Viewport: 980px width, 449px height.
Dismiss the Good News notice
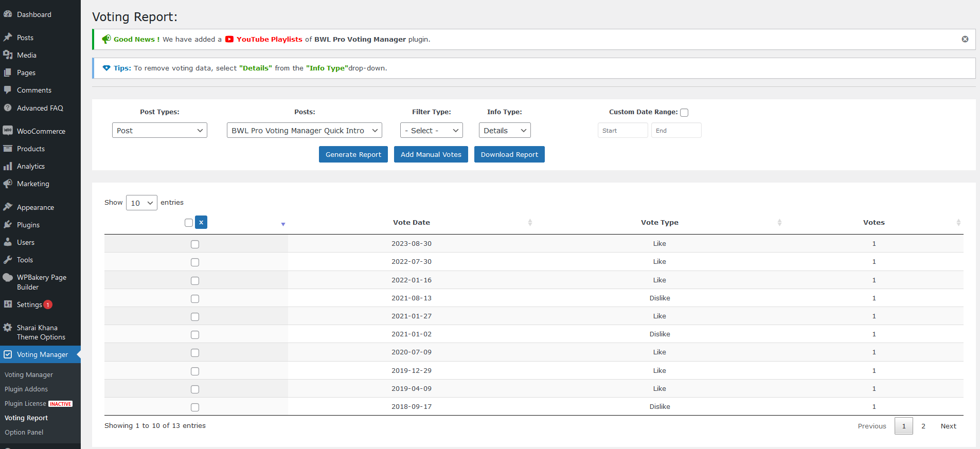tap(965, 39)
